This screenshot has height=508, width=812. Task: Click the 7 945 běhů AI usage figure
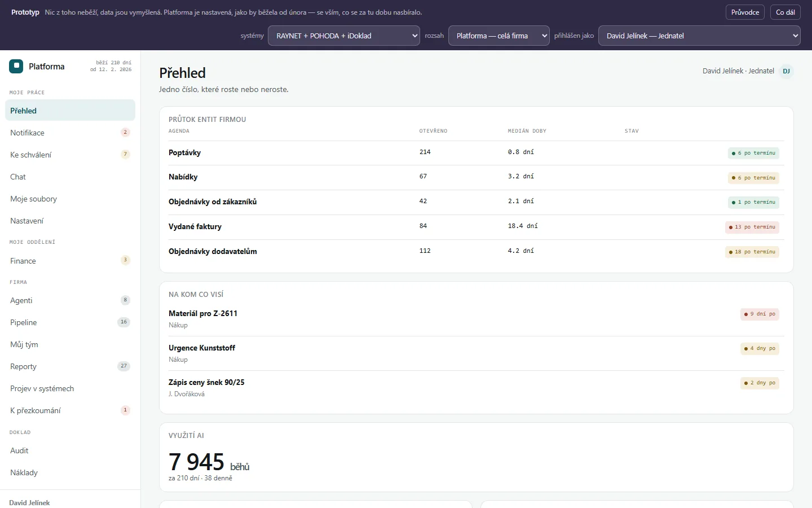click(209, 462)
